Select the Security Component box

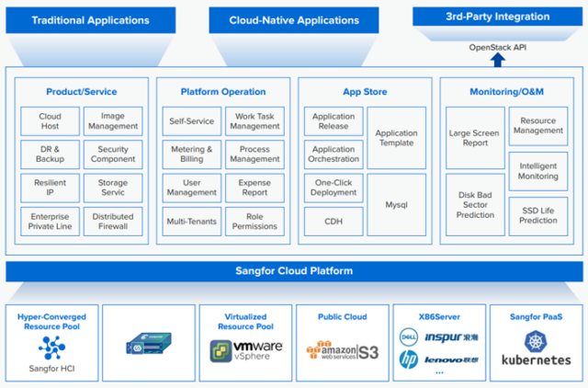point(113,154)
